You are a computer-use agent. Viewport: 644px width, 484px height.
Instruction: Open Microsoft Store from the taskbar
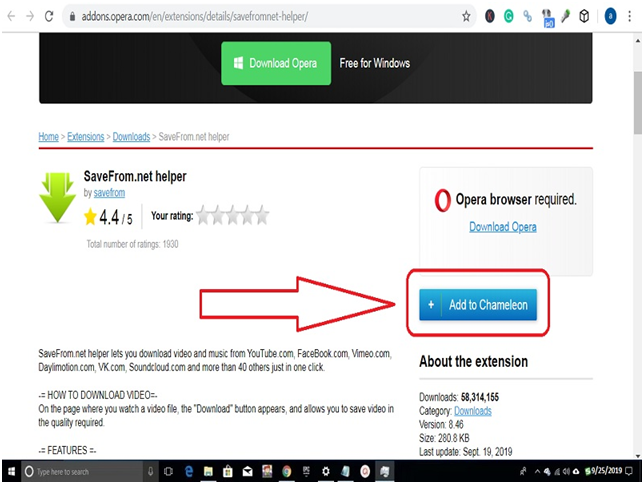coord(228,471)
